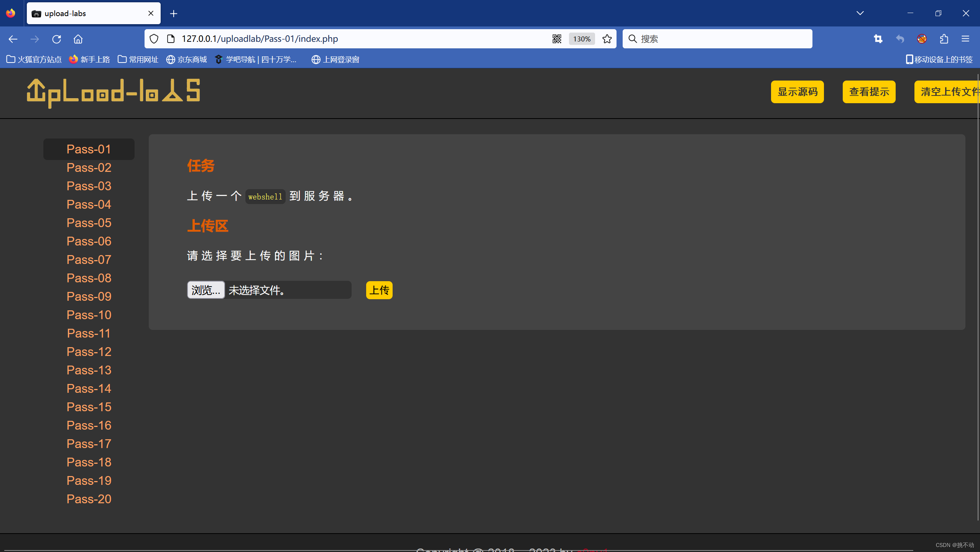Screen dimensions: 980x552
Task: Navigate to Pass-15
Action: [89, 407]
